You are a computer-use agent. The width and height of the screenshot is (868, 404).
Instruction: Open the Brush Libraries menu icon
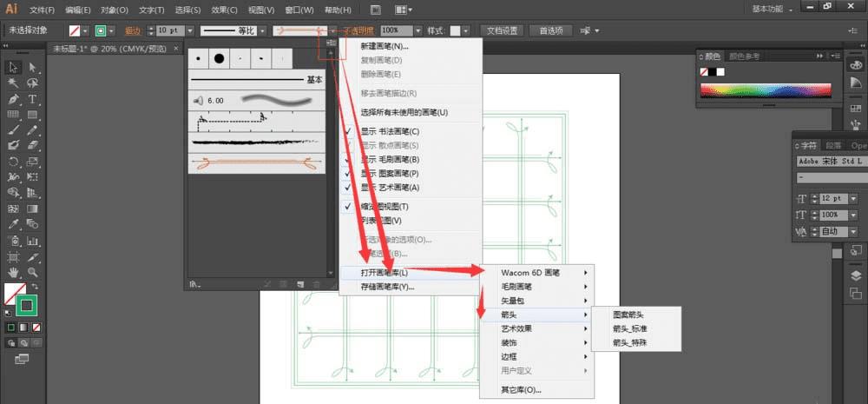point(194,284)
